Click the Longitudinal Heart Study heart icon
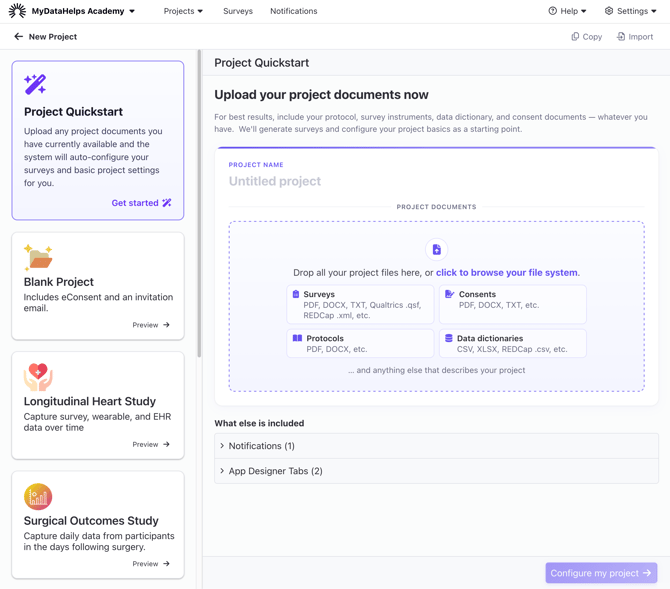The height and width of the screenshot is (589, 670). 38,377
